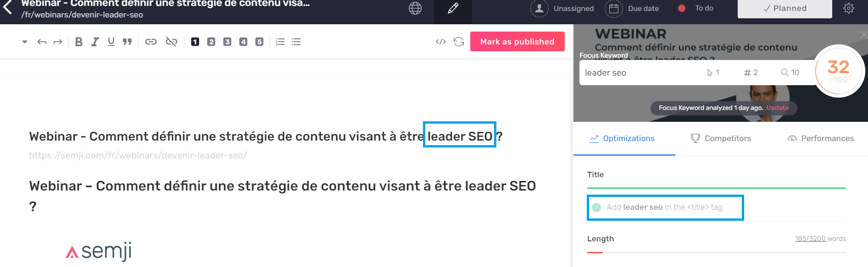Viewport: 868px width, 267px height.
Task: Switch to the Competitors tab
Action: [x=721, y=138]
